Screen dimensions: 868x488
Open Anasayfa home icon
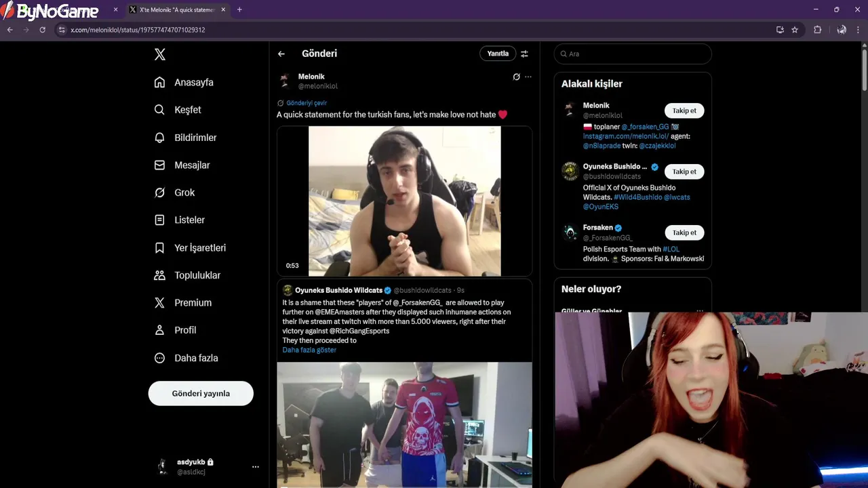pos(159,82)
